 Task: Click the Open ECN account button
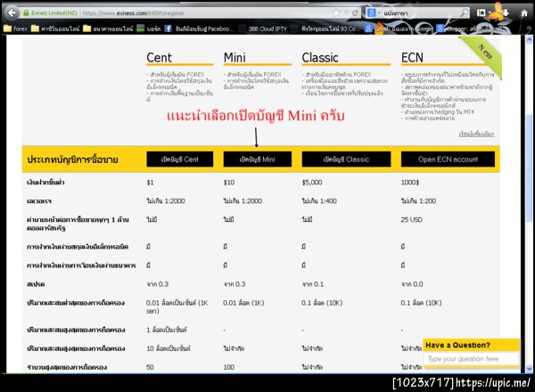pyautogui.click(x=448, y=159)
